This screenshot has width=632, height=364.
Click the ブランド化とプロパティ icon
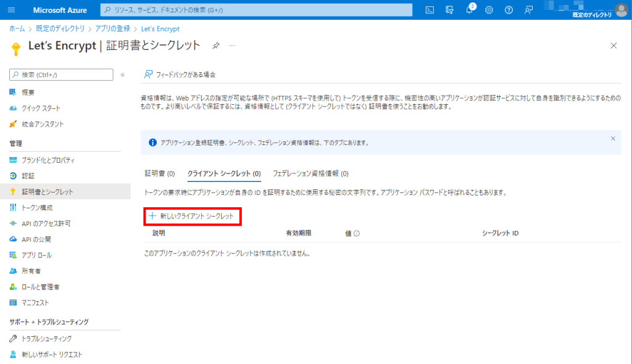click(13, 160)
